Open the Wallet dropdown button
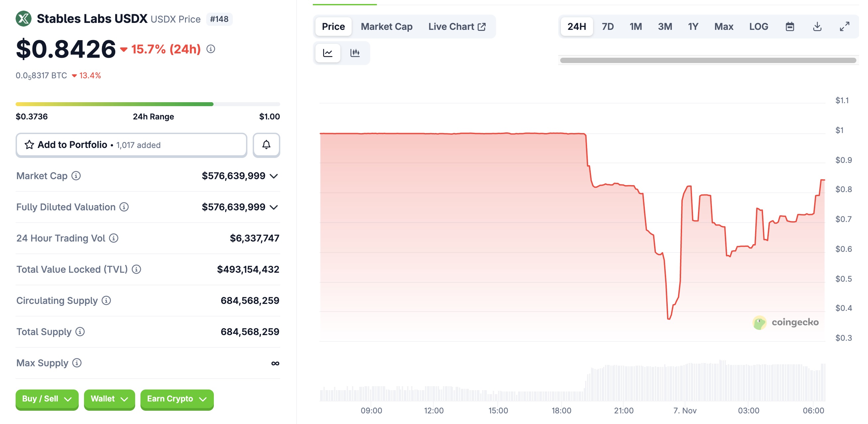This screenshot has width=868, height=424. click(109, 399)
